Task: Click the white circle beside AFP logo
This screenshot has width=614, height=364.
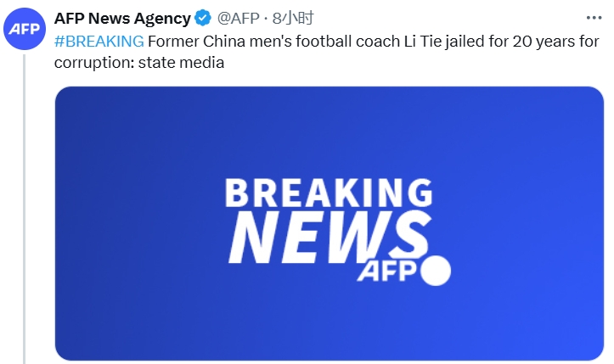Action: click(436, 270)
